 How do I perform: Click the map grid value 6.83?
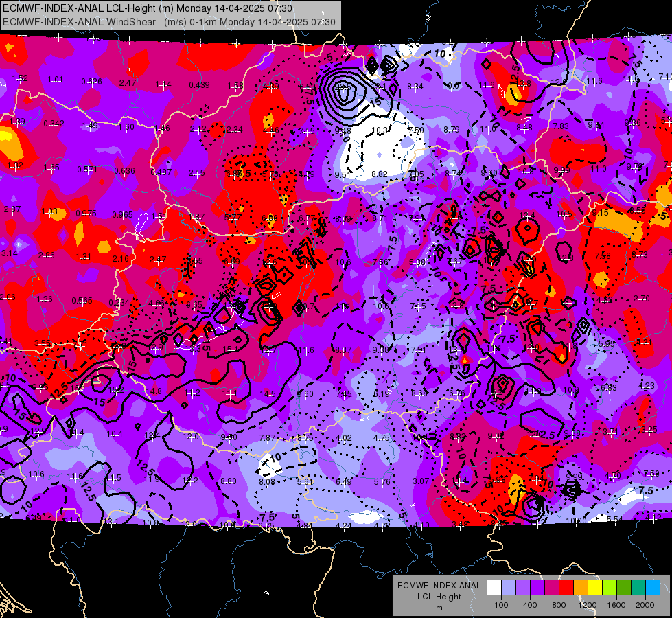pyautogui.click(x=609, y=387)
